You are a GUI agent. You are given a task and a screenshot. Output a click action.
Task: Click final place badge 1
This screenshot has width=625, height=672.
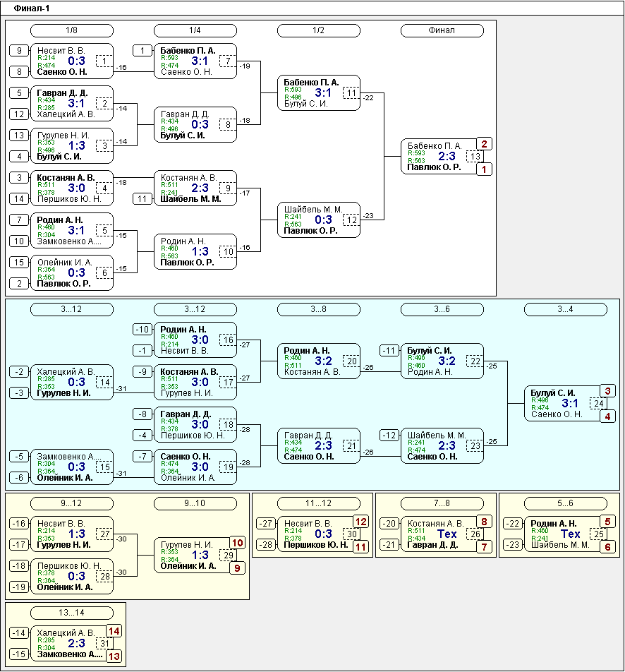coord(484,169)
